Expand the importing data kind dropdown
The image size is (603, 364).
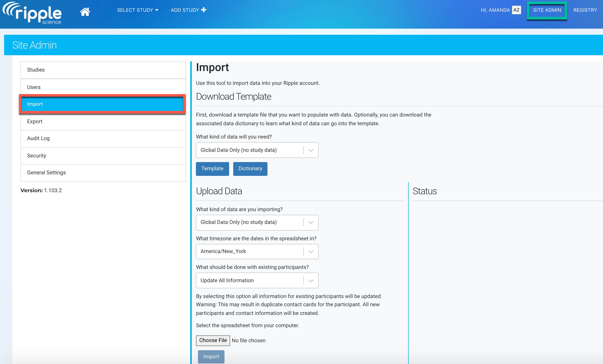pos(257,222)
